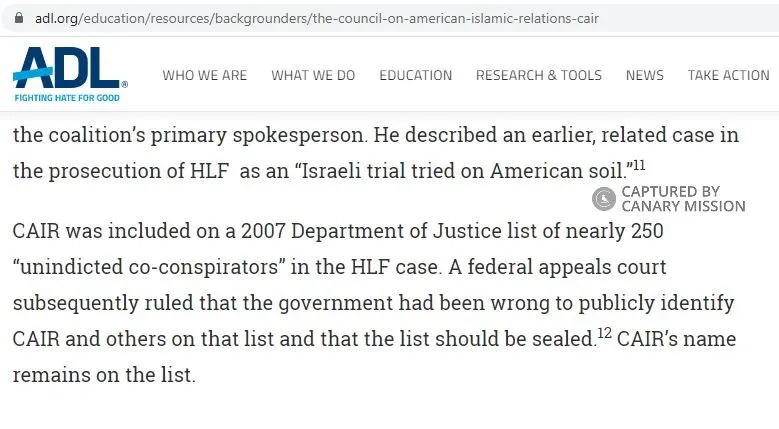
Task: Click the "CAPTURED BY CANARY MISSION" text
Action: tap(682, 199)
